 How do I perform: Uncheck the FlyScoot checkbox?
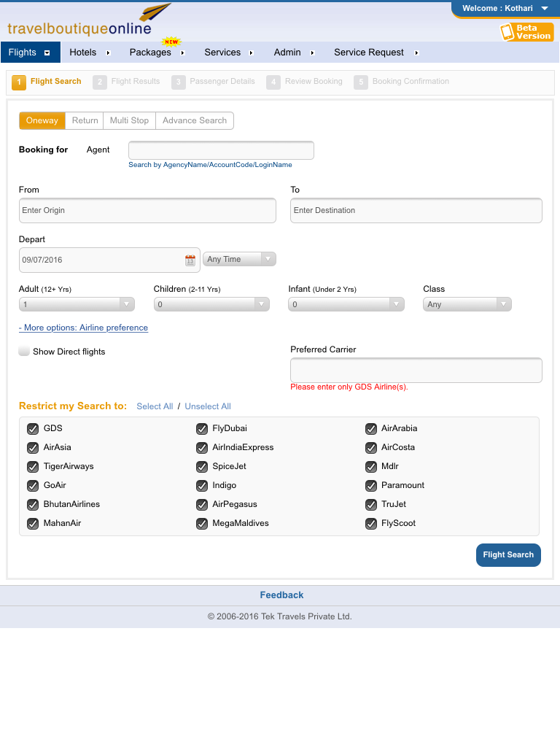pos(371,524)
